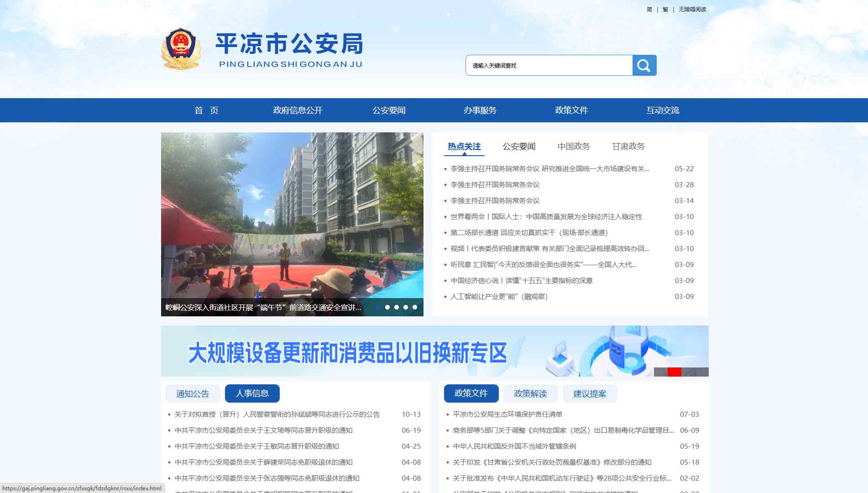Image resolution: width=868 pixels, height=493 pixels.
Task: Switch to the 人事信息 tab
Action: [x=252, y=393]
